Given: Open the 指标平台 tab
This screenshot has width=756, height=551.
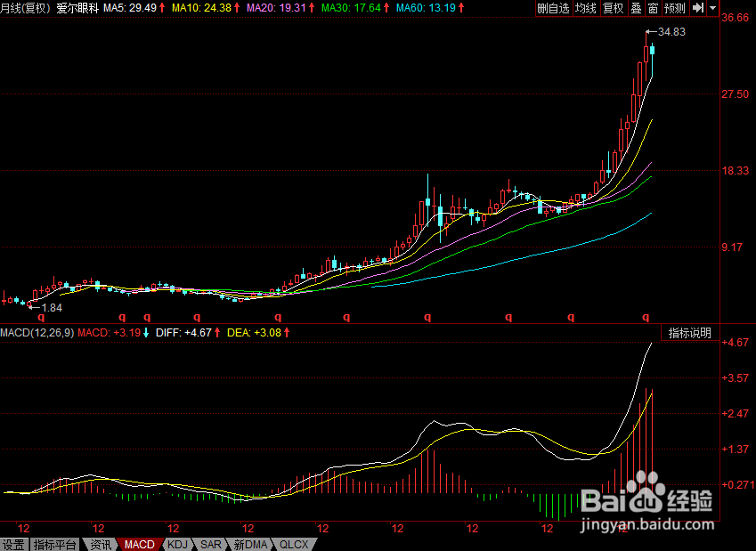Looking at the screenshot, I should 55,545.
